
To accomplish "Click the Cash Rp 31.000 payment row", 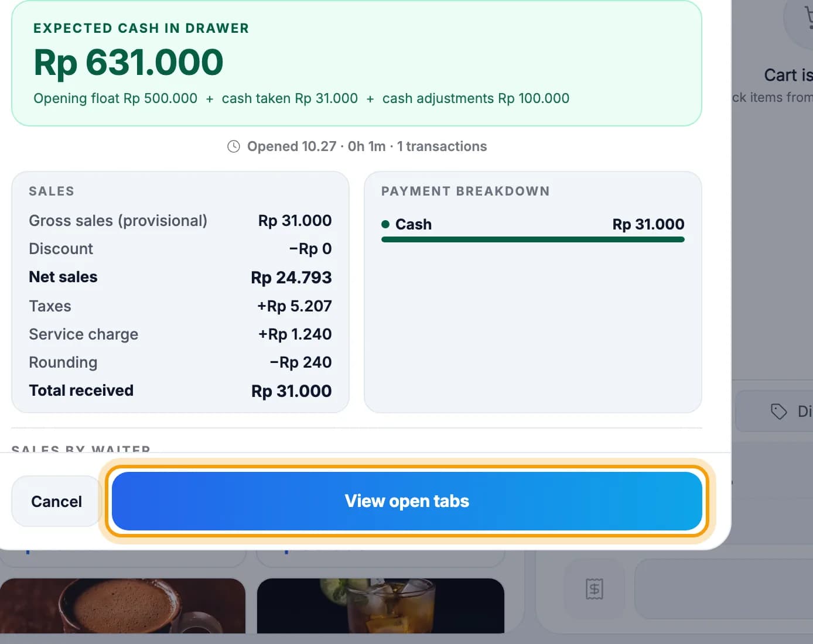I will tap(532, 224).
